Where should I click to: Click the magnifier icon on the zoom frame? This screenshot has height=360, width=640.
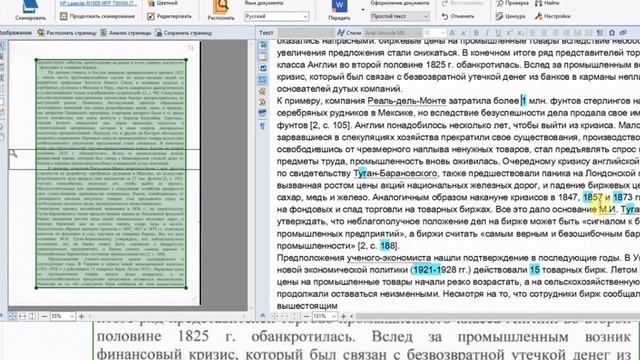point(13,153)
